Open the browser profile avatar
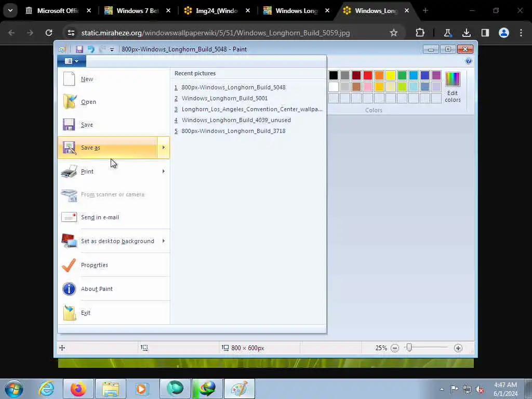Image resolution: width=532 pixels, height=399 pixels. 504,33
